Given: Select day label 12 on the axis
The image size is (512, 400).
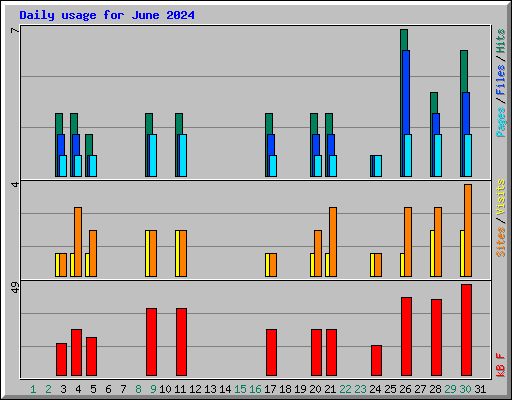Looking at the screenshot, I should [x=195, y=389].
